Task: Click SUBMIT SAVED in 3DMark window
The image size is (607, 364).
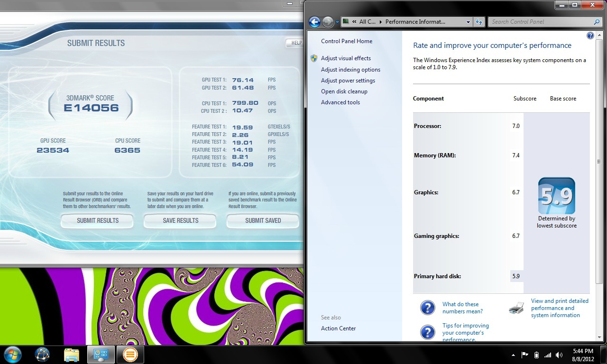Action: pos(263,221)
